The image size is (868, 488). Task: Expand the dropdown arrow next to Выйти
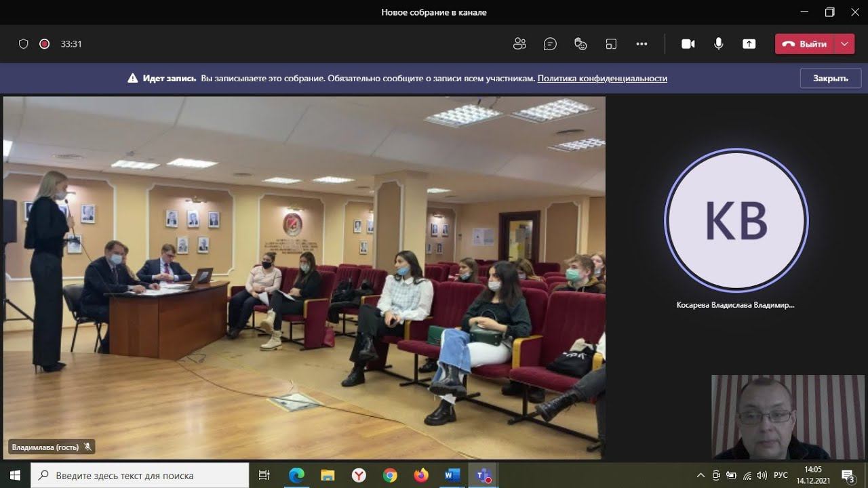click(x=844, y=44)
